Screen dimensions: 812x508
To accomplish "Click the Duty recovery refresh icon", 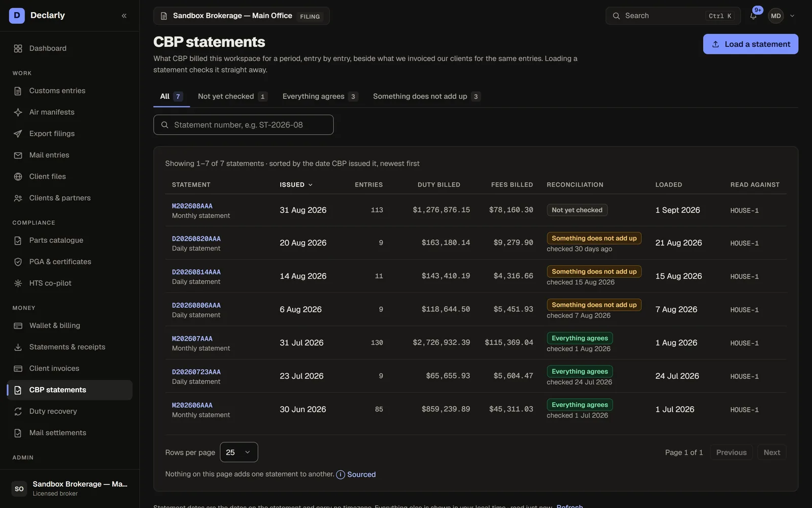I will pyautogui.click(x=18, y=411).
